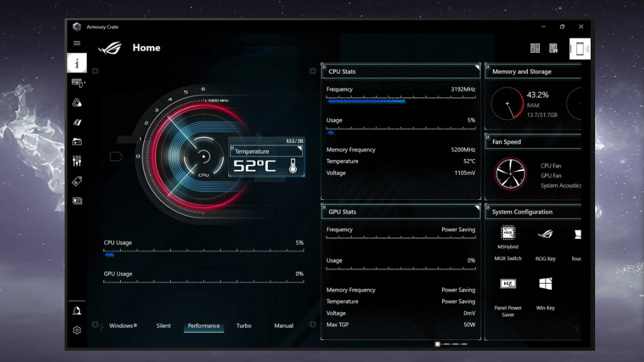644x362 pixels.
Task: Click the CPU Usage bar under gauge
Action: tap(204, 253)
